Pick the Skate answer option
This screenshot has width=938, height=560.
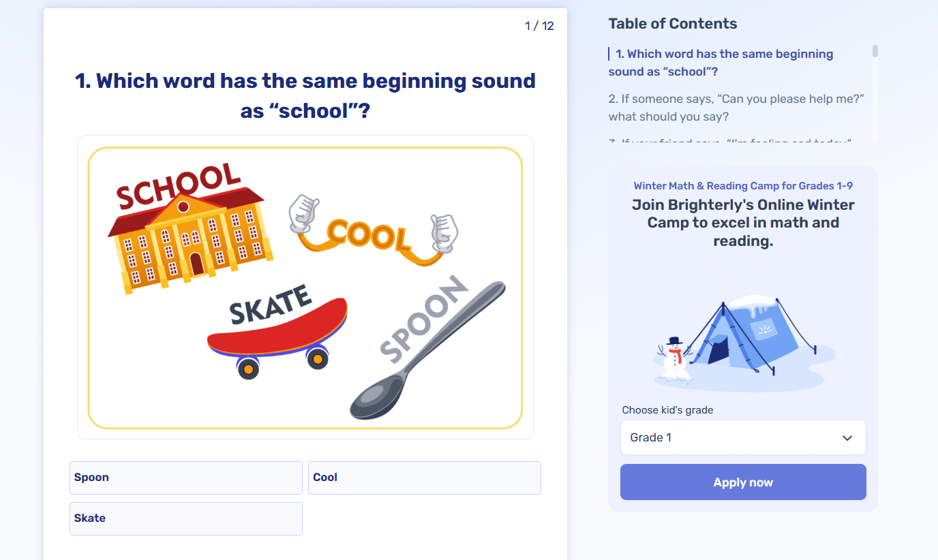click(x=185, y=518)
